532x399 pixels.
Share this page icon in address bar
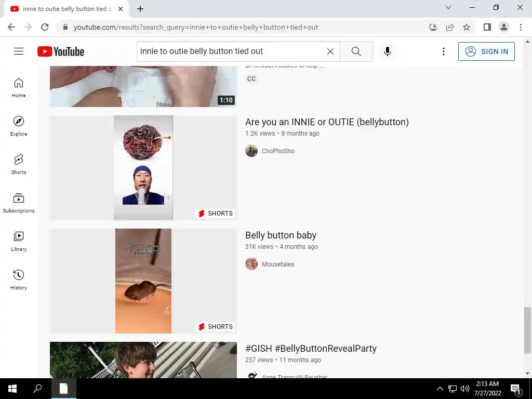point(450,27)
